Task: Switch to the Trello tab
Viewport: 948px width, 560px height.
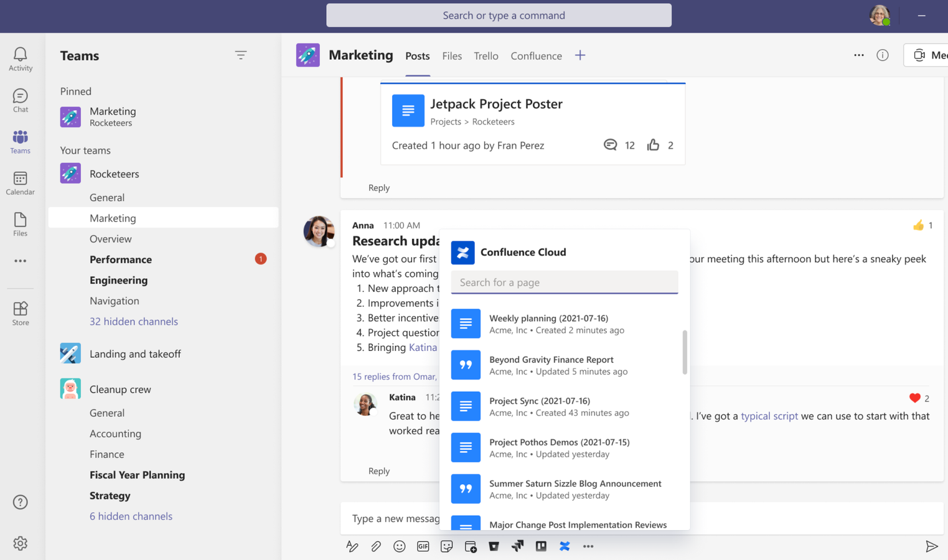Action: click(486, 56)
